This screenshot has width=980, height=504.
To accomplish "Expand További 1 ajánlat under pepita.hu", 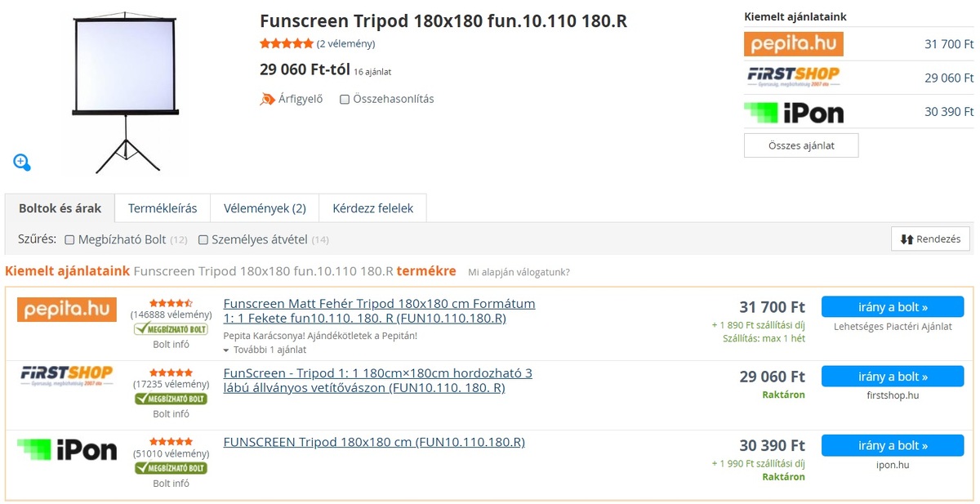I will tap(265, 350).
